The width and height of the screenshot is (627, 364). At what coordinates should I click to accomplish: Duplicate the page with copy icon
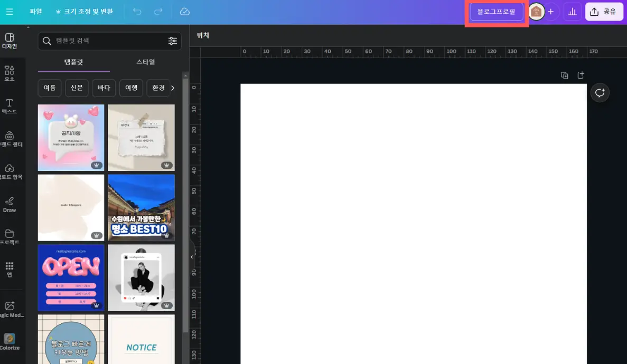(564, 75)
